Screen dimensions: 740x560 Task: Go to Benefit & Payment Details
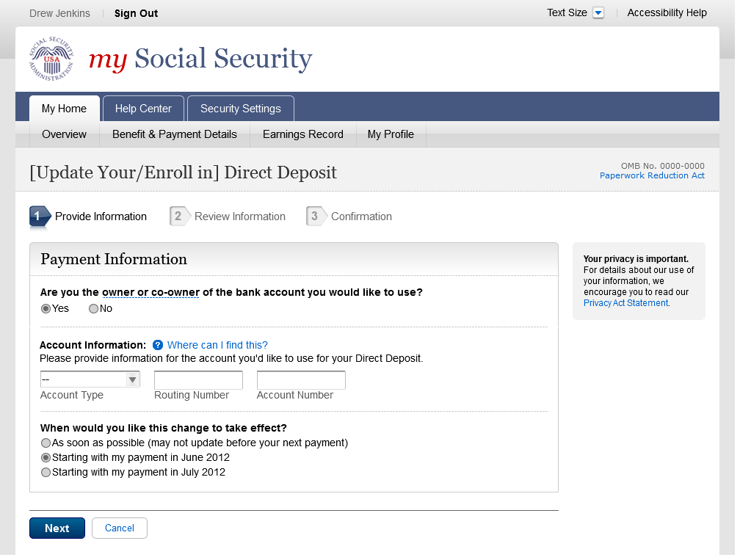175,134
